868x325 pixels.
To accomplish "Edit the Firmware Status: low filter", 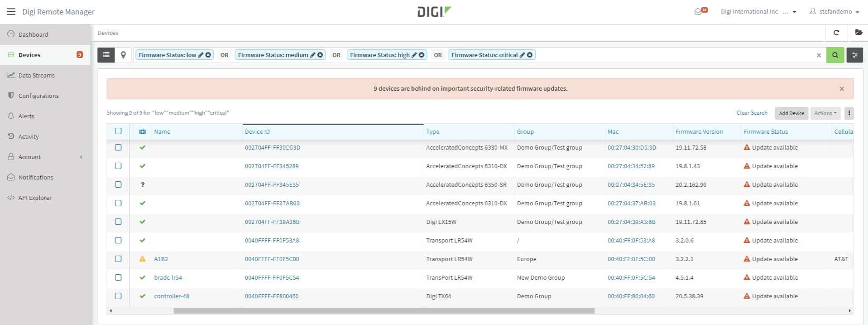I will coord(201,55).
